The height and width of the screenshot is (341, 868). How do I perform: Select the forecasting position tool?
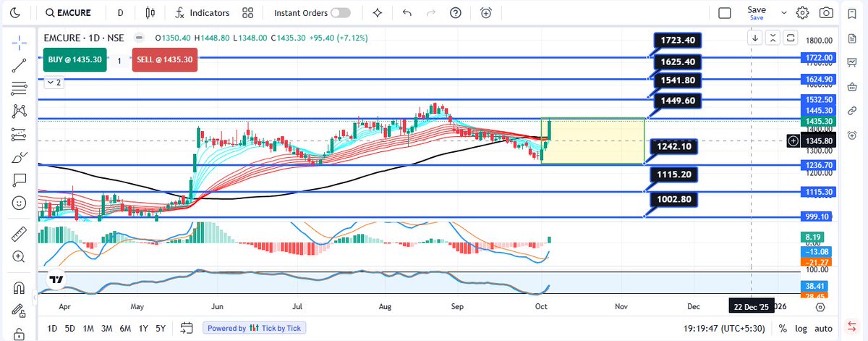[x=20, y=135]
